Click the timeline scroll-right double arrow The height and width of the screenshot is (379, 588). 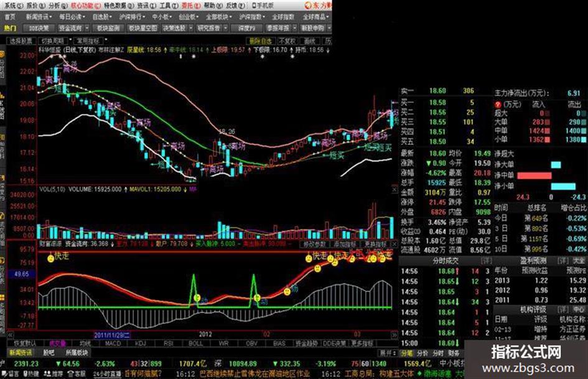pos(394,334)
